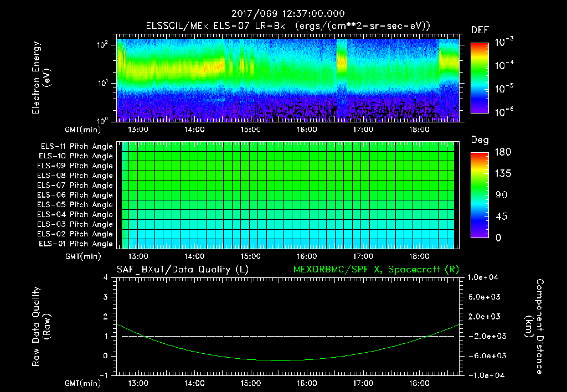Click the Electron Energy (eV) axis label
The image size is (567, 392).
coord(41,78)
